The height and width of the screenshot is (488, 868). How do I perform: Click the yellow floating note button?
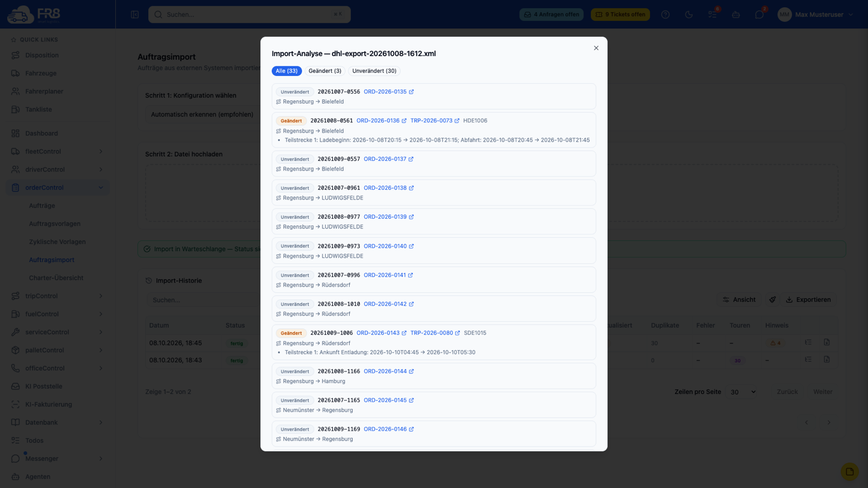click(x=850, y=472)
